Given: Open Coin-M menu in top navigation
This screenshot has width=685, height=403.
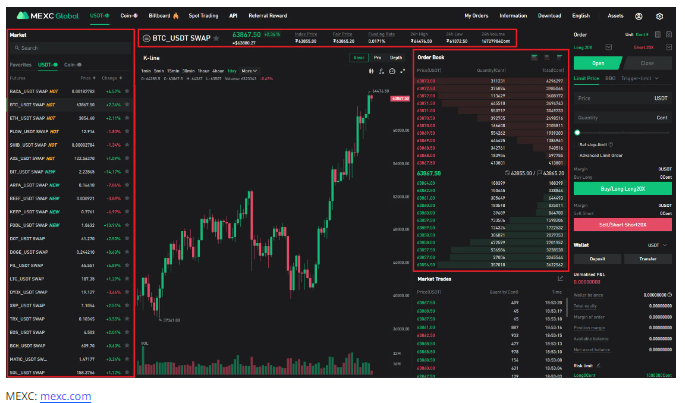Looking at the screenshot, I should 129,16.
